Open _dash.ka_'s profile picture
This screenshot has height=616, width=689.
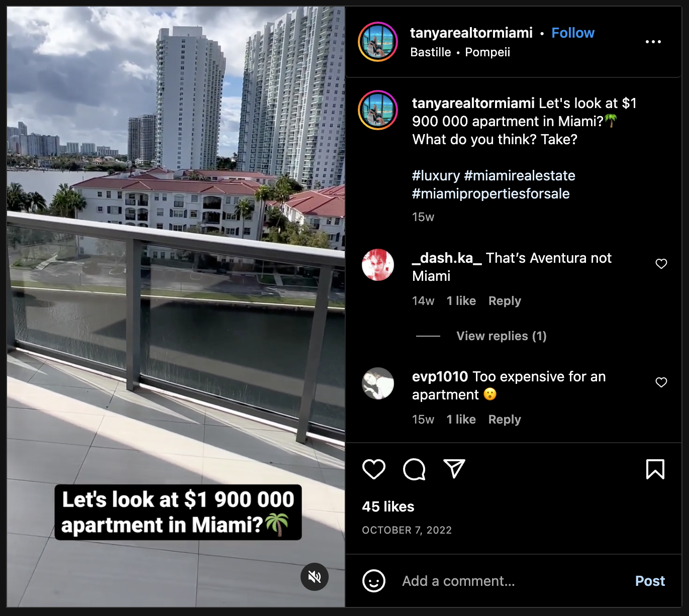click(x=378, y=265)
